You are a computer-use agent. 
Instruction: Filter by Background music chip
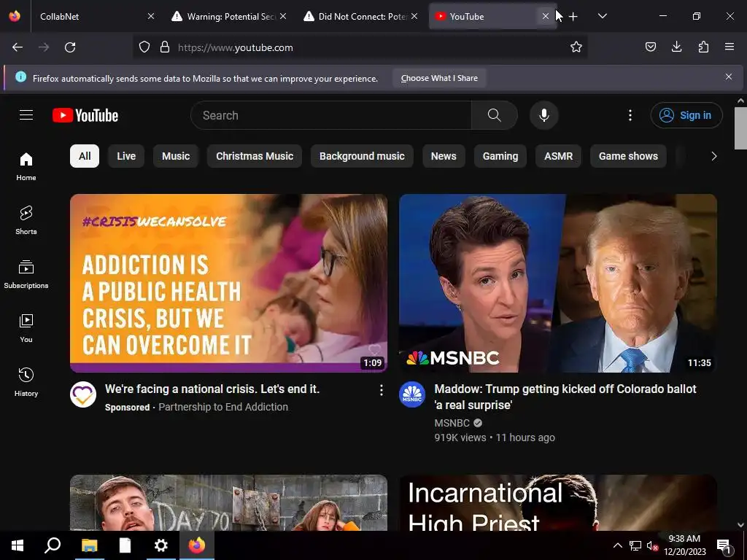coord(362,156)
